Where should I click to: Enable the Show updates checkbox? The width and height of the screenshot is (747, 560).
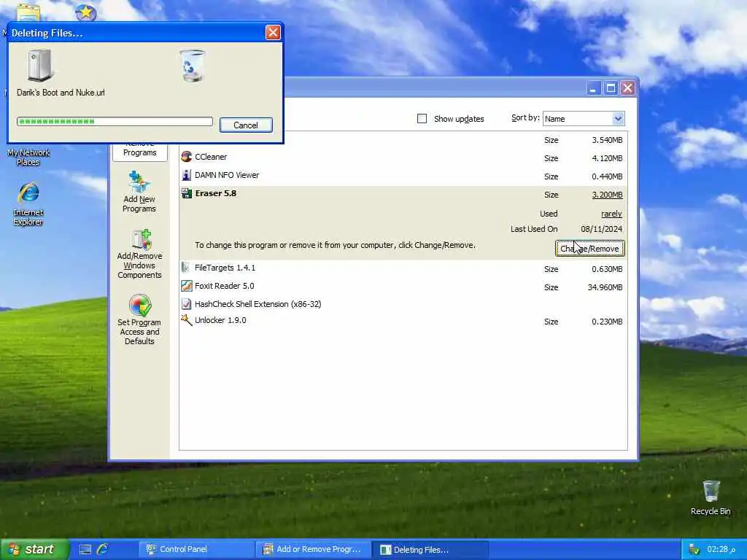coord(422,119)
